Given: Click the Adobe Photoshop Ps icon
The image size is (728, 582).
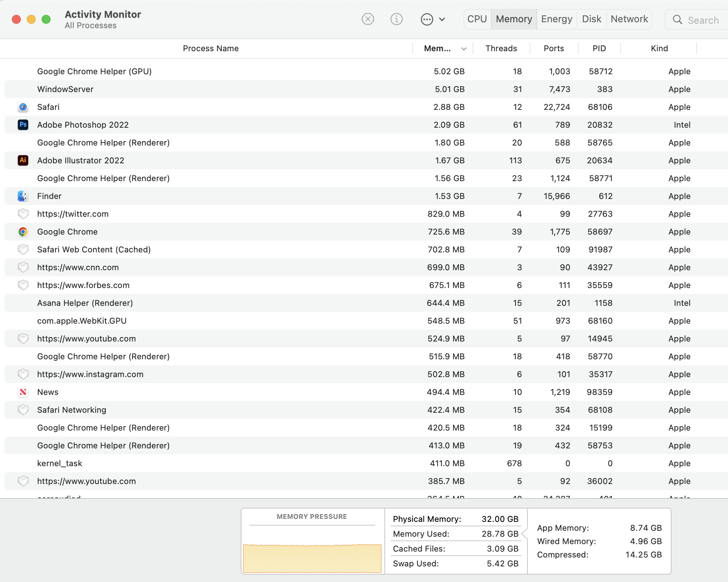Looking at the screenshot, I should (x=23, y=125).
